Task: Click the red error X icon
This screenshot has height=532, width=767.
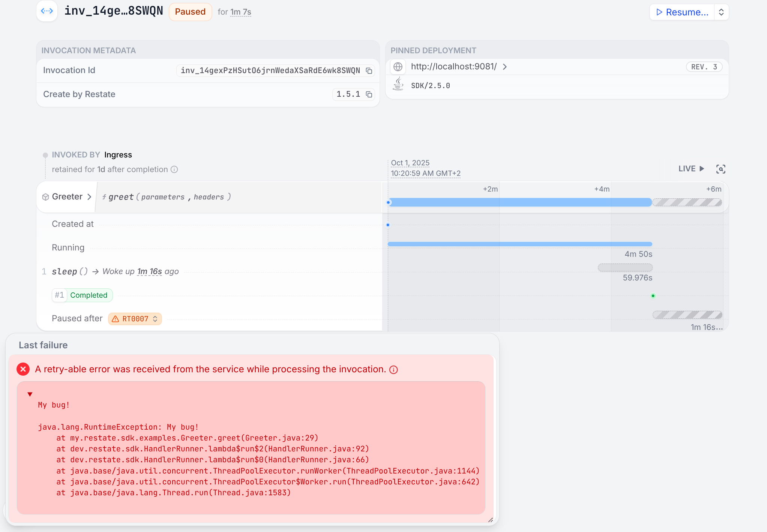Action: (x=23, y=369)
